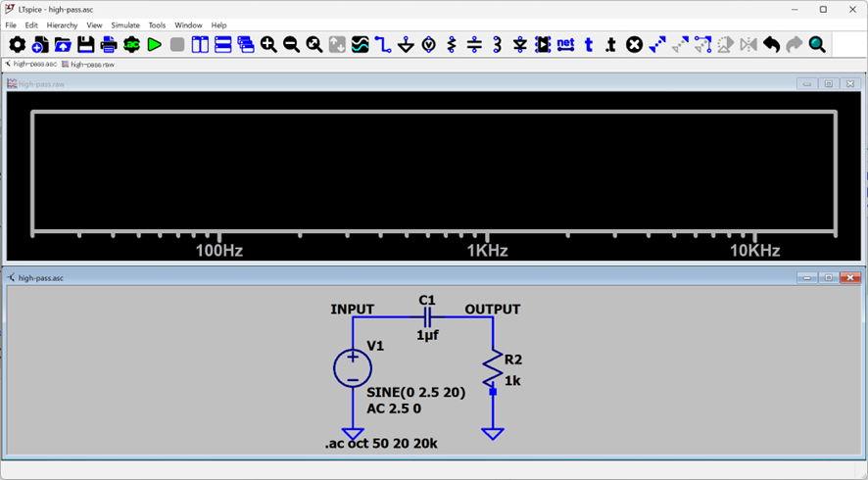Switch to the high-pass.raw tab
868x480 pixels.
pyautogui.click(x=86, y=64)
